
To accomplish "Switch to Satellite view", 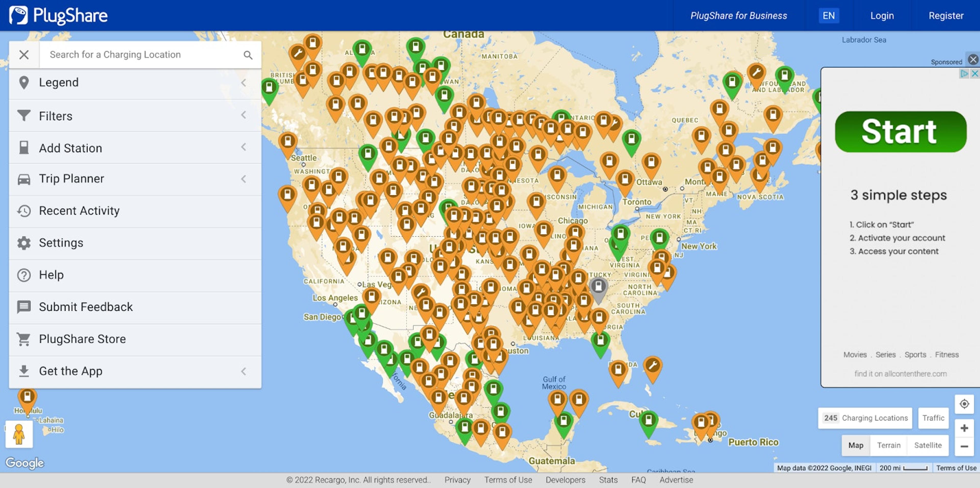I will [928, 445].
